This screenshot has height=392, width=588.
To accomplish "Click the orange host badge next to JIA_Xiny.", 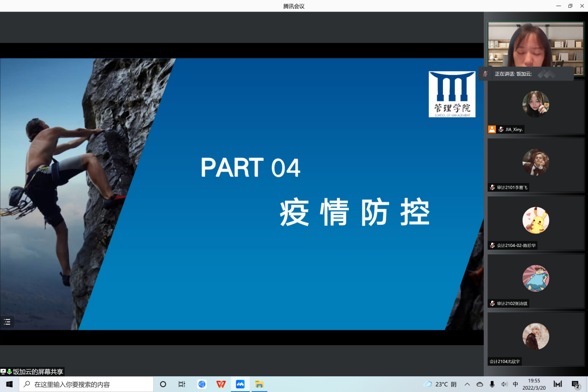I will pos(492,130).
